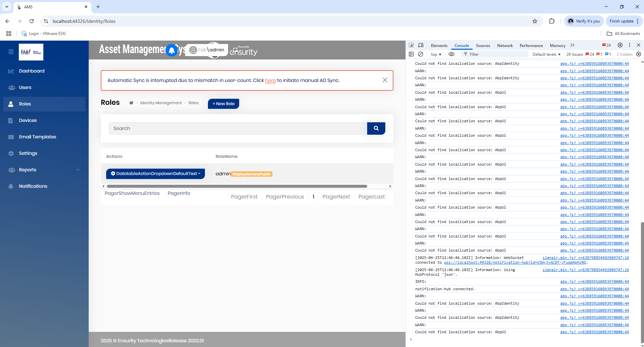Viewport: 644px width, 347px height.
Task: Click PagerPrevious button
Action: [285, 197]
